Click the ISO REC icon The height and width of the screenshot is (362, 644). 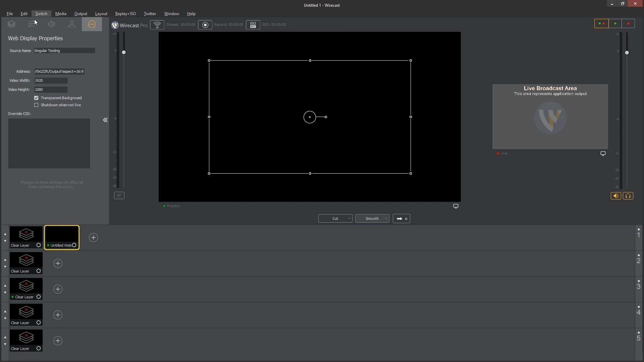point(253,25)
